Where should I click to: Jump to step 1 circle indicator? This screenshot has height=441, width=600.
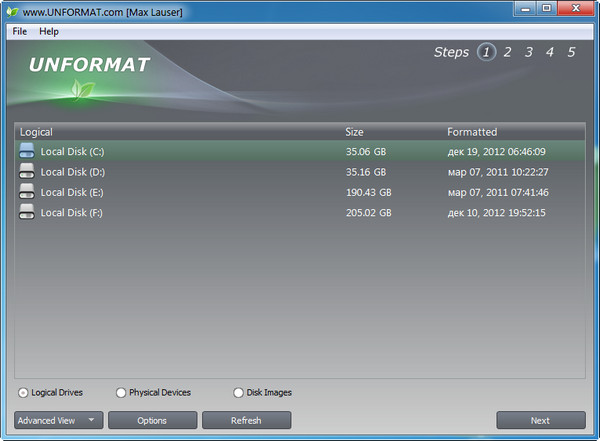(487, 52)
